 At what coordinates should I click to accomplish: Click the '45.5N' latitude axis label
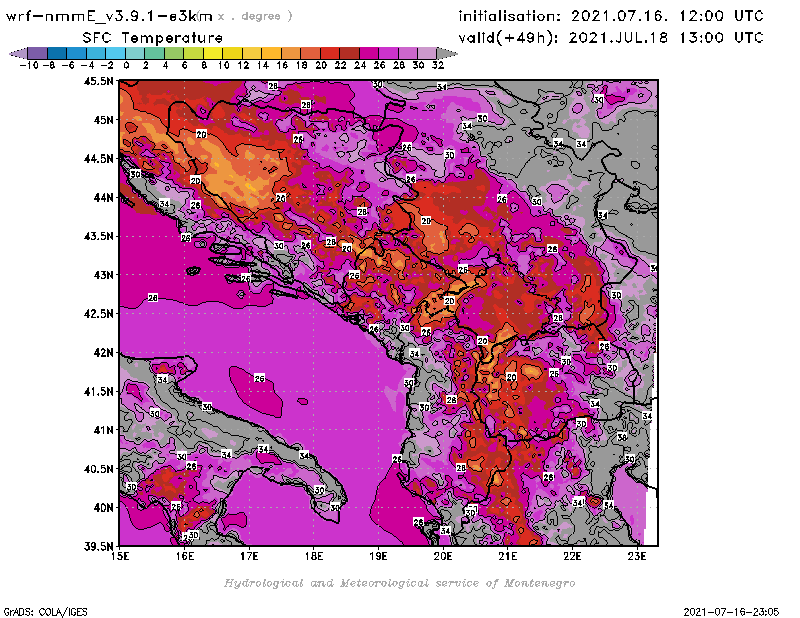click(98, 81)
